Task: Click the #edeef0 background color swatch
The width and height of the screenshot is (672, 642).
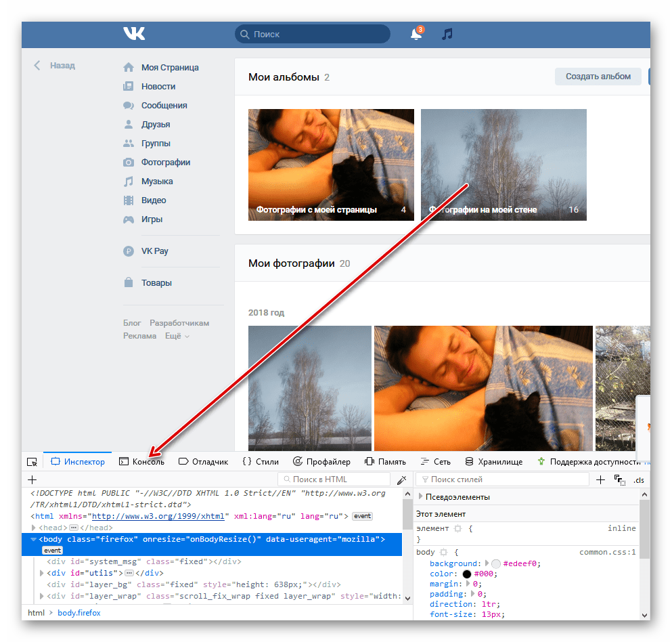Action: coord(495,563)
